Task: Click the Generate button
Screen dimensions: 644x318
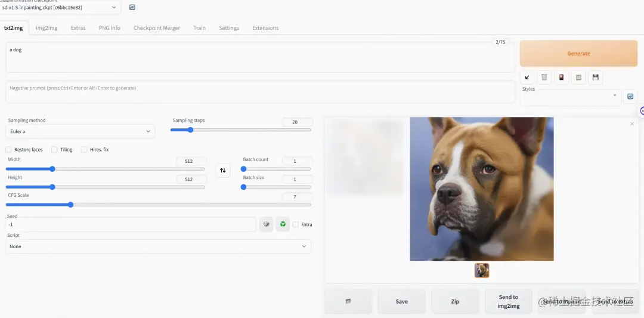Action: [x=578, y=54]
